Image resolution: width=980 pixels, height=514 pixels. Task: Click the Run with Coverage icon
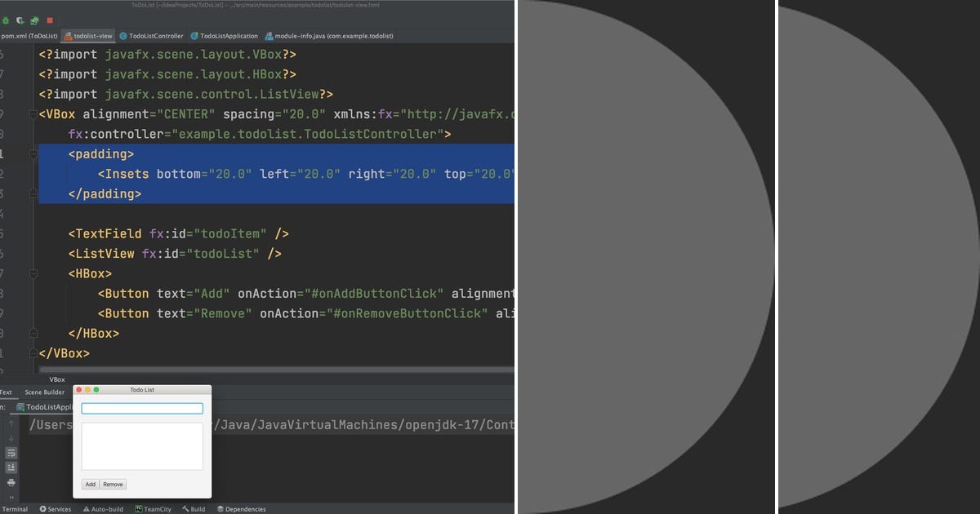click(20, 20)
